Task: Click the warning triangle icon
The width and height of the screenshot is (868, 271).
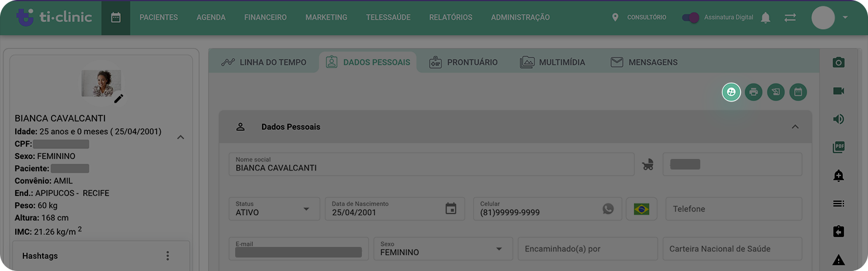Action: [839, 260]
